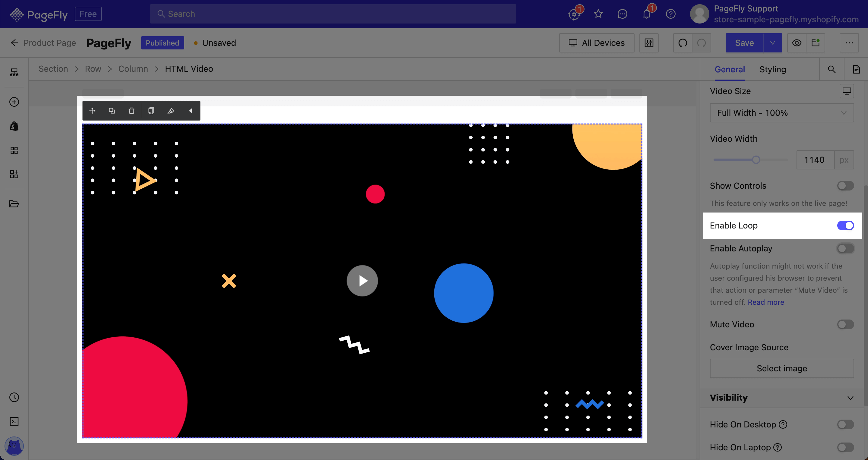Duplicate the HTML Video element
This screenshot has height=460, width=868.
[112, 111]
